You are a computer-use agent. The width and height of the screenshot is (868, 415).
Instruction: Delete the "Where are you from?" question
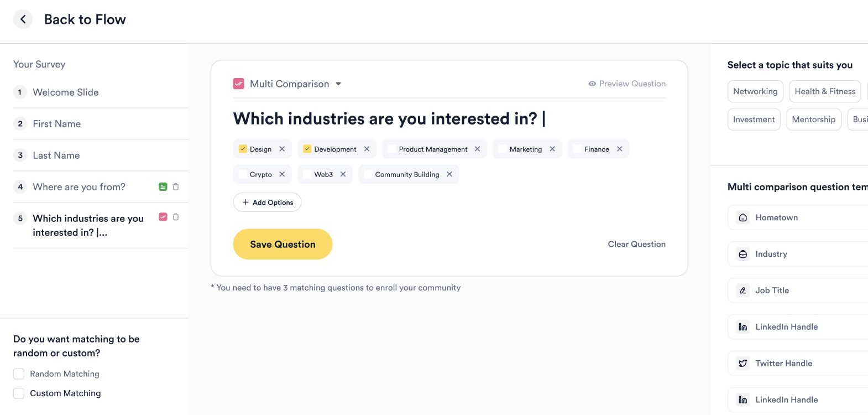pyautogui.click(x=176, y=187)
